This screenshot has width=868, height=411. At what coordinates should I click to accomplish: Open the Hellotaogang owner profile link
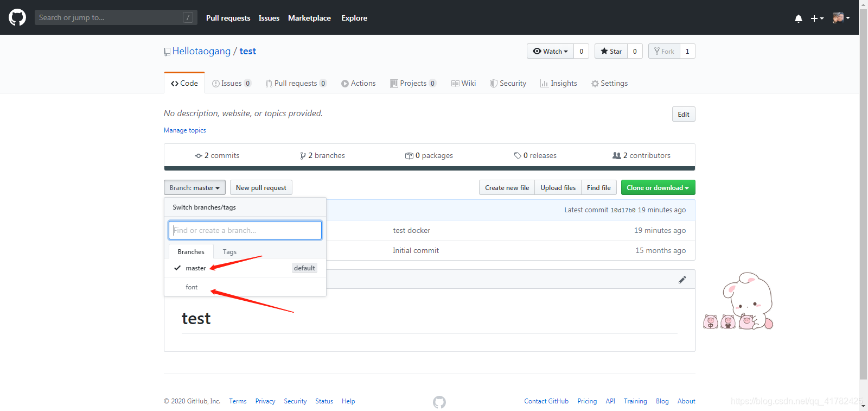pyautogui.click(x=201, y=51)
